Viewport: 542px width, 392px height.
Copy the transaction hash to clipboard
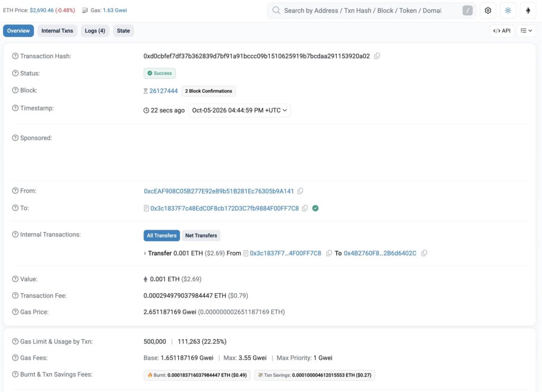click(377, 56)
